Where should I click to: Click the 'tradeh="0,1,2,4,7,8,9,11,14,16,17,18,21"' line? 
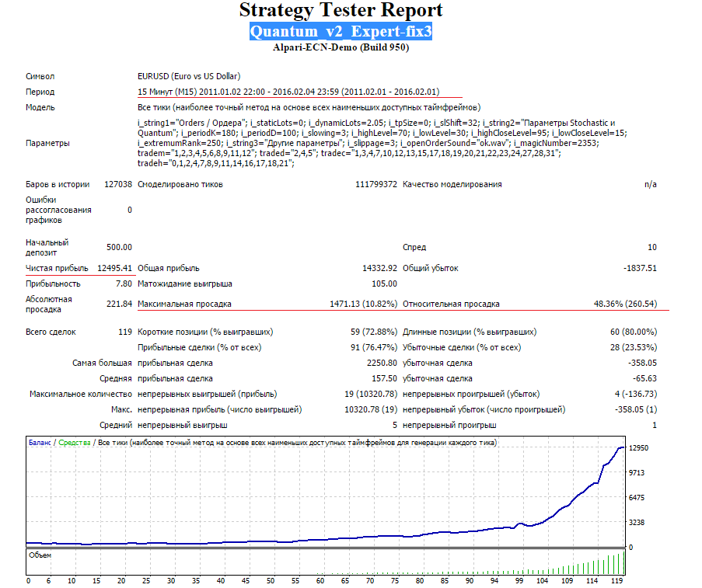coord(216,163)
